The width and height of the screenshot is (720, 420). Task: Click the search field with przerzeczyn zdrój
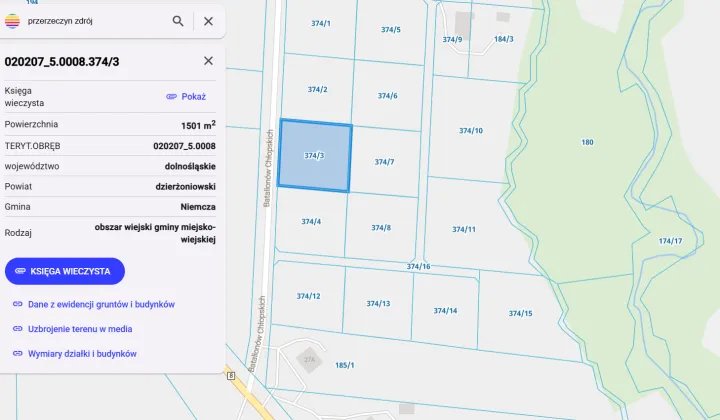[x=96, y=21]
